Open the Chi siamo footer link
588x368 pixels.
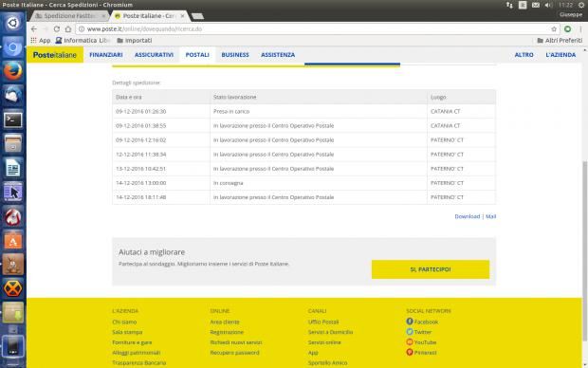point(124,322)
